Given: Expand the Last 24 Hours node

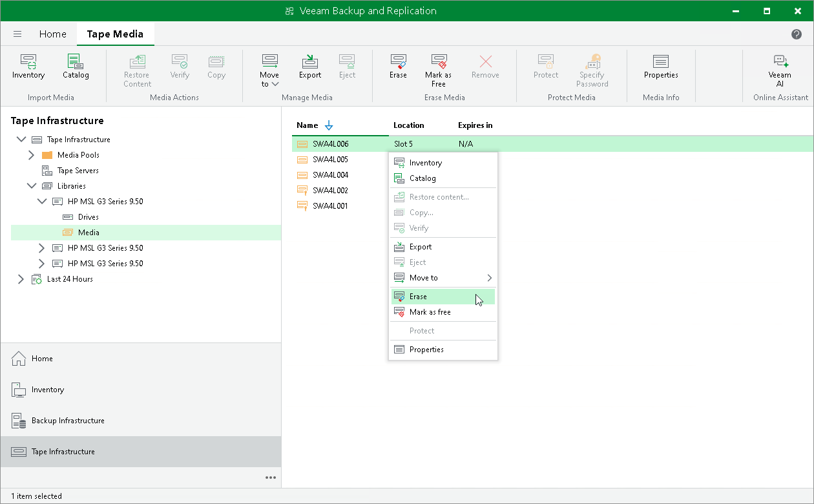Looking at the screenshot, I should pos(21,279).
